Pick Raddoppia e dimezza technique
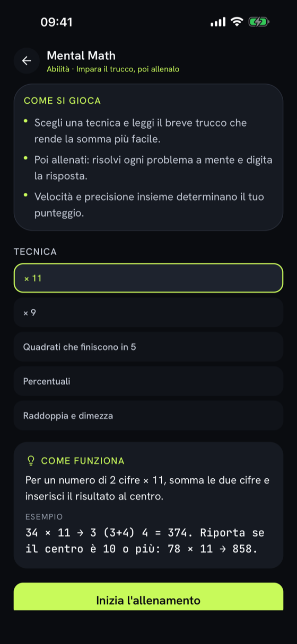 click(x=148, y=416)
